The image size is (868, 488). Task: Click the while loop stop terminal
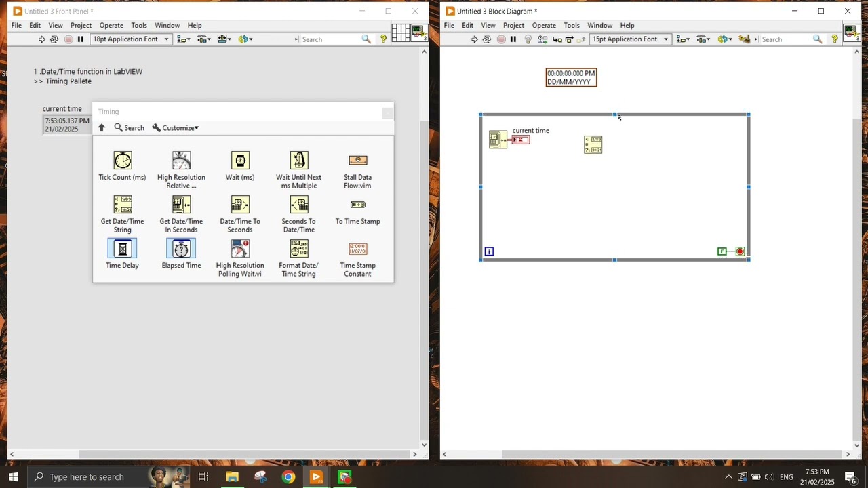[x=740, y=251]
